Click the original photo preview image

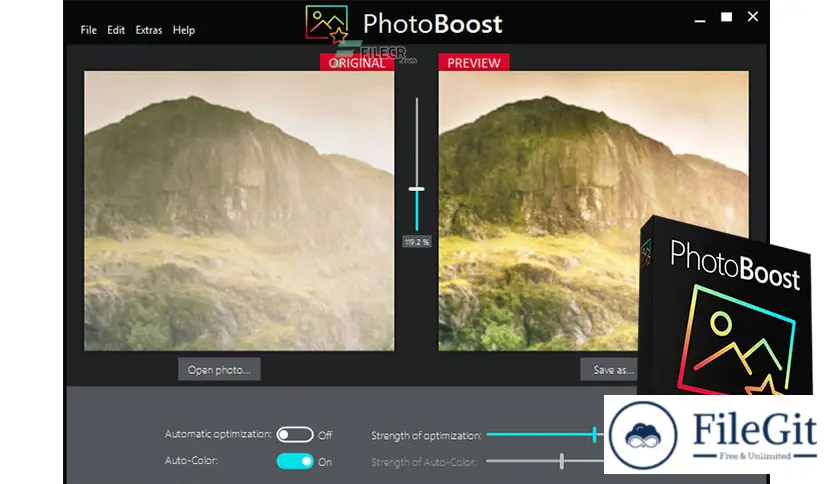point(239,211)
